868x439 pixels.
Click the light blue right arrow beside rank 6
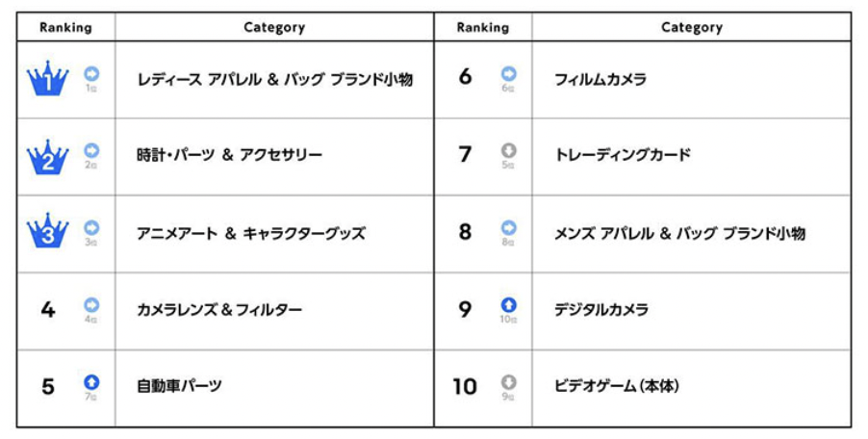coord(508,73)
